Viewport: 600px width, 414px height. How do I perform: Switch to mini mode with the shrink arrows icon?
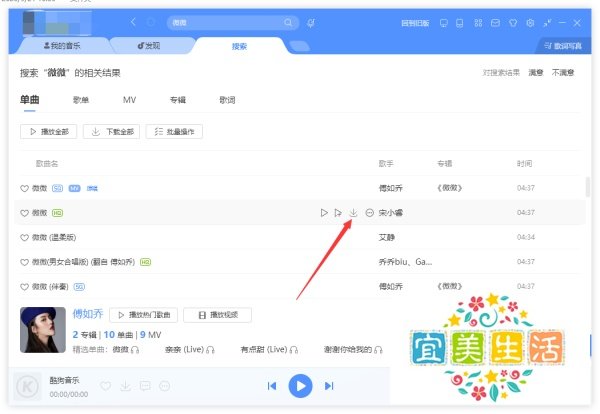pyautogui.click(x=547, y=23)
